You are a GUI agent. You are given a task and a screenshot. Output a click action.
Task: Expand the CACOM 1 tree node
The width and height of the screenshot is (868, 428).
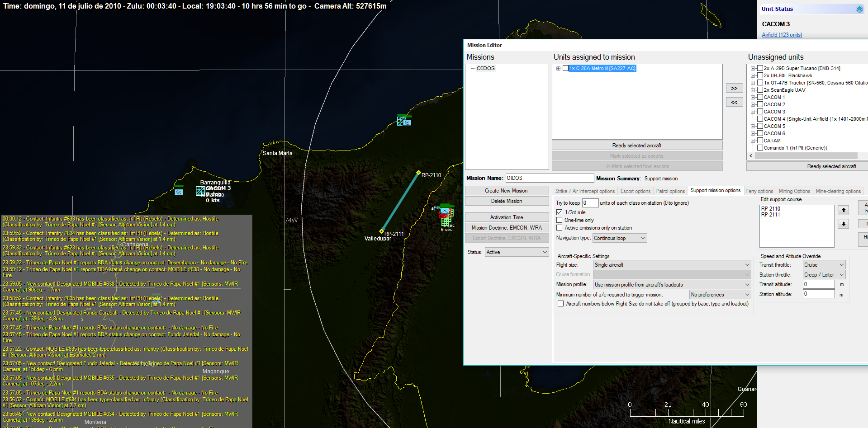(x=753, y=97)
